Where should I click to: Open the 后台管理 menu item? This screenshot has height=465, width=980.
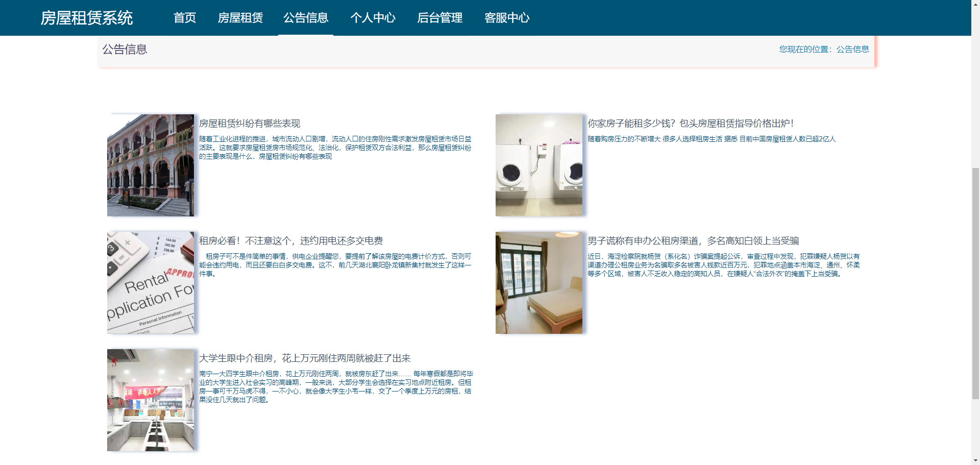click(440, 18)
